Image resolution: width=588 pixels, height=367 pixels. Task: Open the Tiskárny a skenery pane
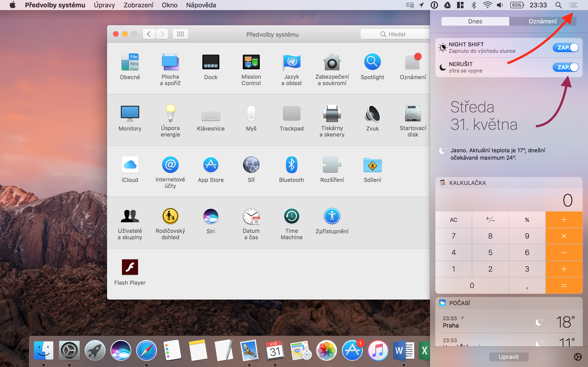[x=332, y=114]
